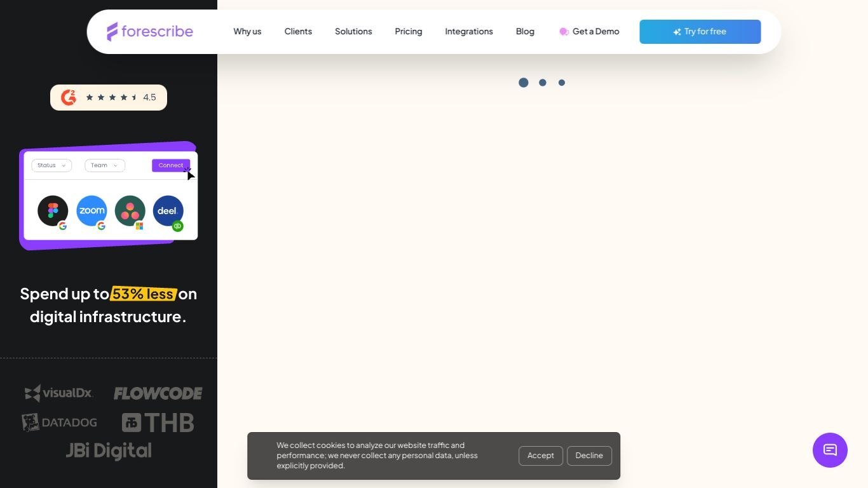Accept the cookie notice
868x488 pixels.
pyautogui.click(x=541, y=456)
